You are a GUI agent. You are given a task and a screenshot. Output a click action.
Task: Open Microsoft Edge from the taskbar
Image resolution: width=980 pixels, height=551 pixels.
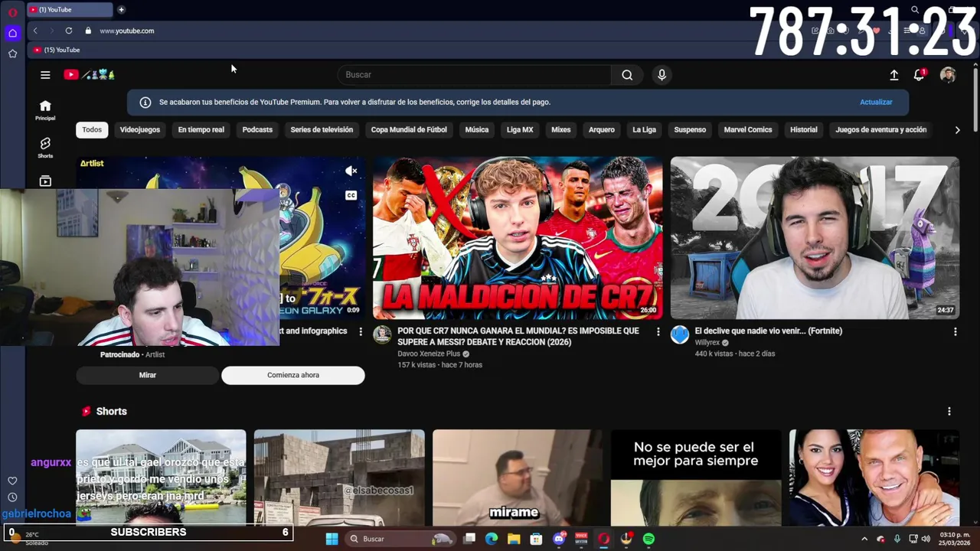pyautogui.click(x=492, y=539)
